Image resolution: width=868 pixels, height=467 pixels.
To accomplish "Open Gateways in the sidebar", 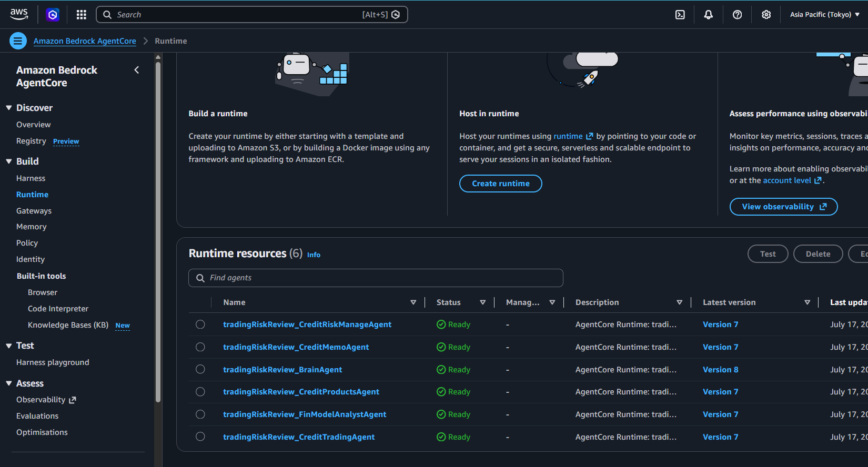I will pyautogui.click(x=34, y=211).
